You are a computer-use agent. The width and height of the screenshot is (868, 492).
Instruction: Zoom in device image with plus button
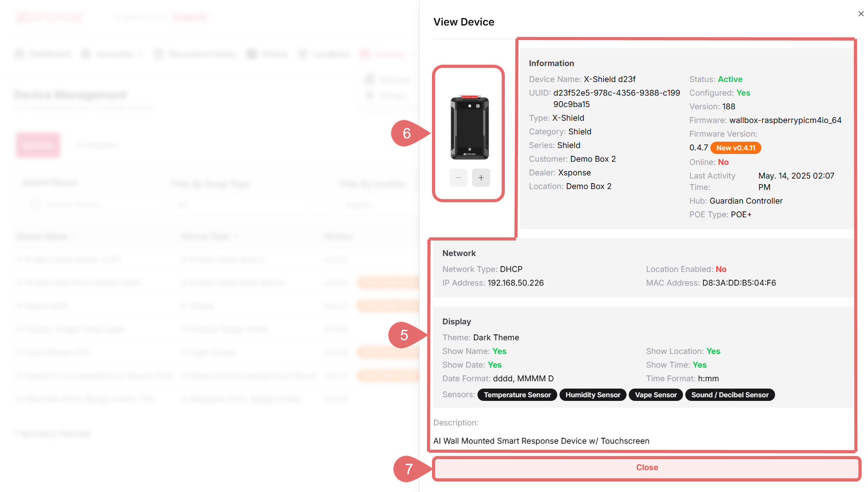click(481, 178)
